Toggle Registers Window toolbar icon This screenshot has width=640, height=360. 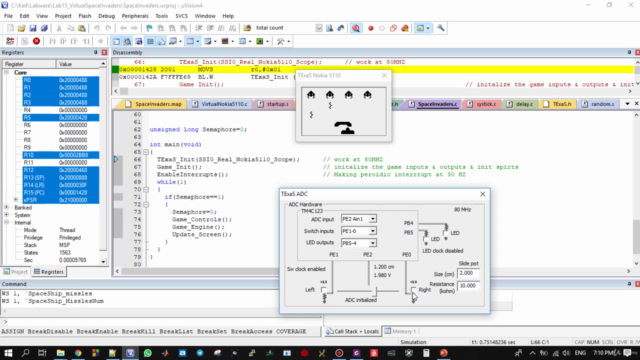150,41
